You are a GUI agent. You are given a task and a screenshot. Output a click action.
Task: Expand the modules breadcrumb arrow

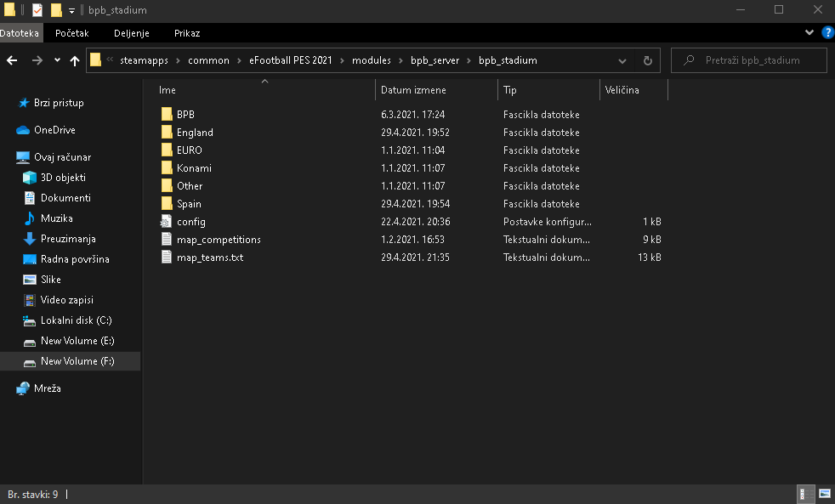pyautogui.click(x=400, y=60)
